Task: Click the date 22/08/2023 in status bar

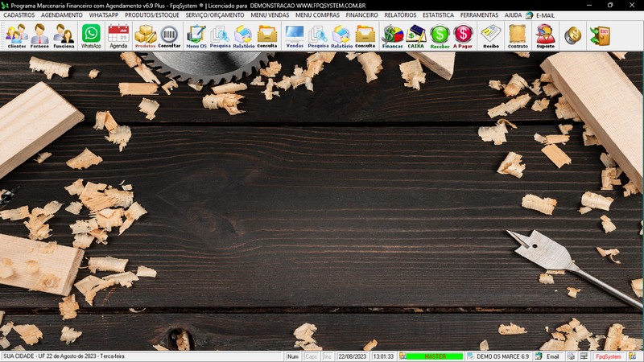Action: (x=352, y=356)
